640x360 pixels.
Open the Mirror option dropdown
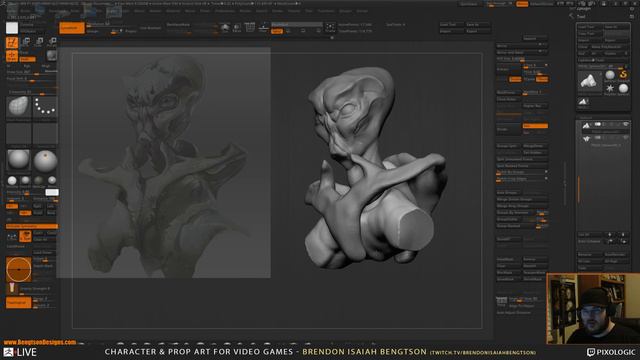pos(522,45)
